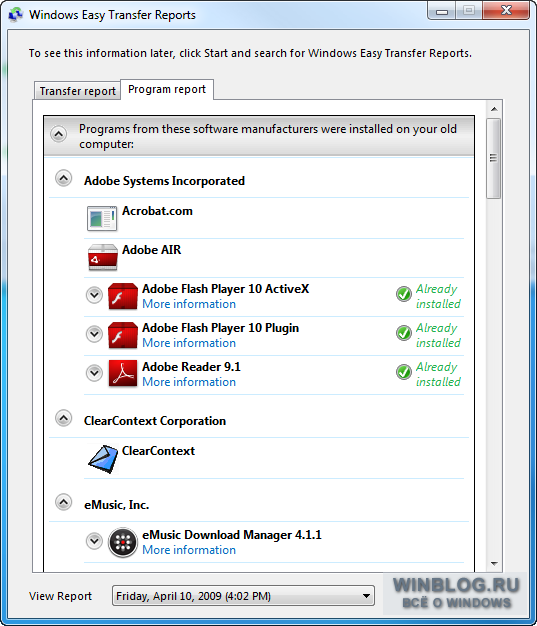The image size is (537, 626).
Task: Click the Acrobat.com program icon
Action: point(102,218)
